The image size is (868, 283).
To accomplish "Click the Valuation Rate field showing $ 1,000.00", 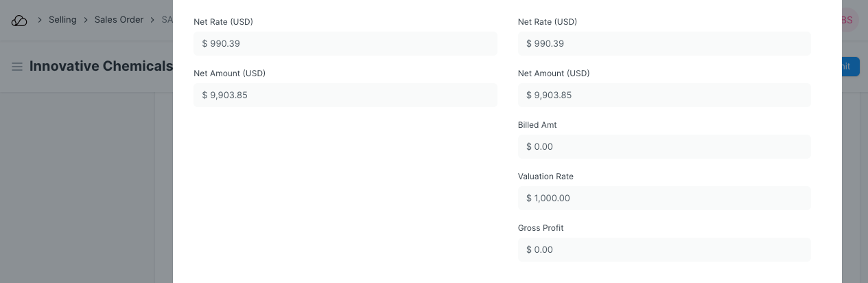I will 664,198.
